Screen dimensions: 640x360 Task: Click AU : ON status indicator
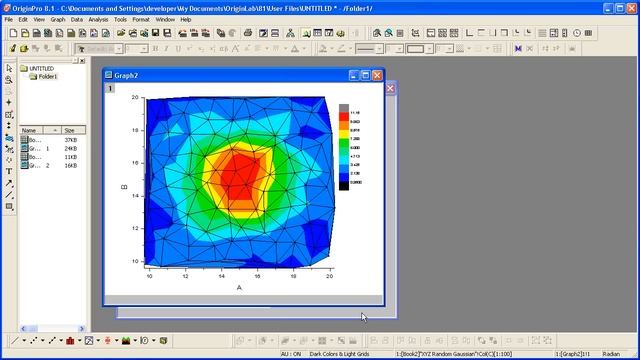(291, 354)
